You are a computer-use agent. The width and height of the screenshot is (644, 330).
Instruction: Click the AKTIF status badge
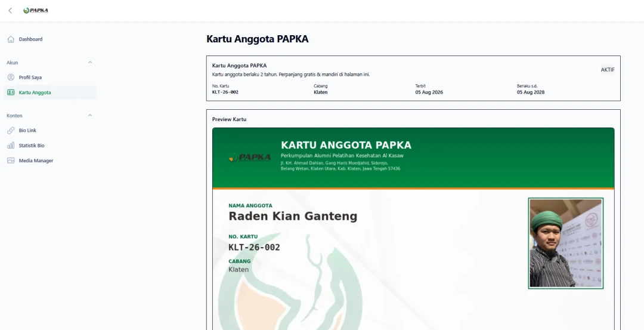coord(608,69)
